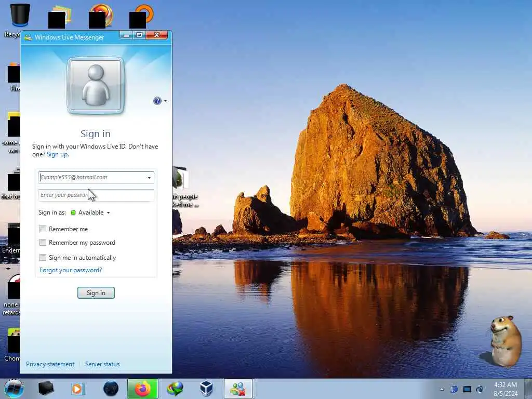Open the dark globe taskbar icon
The height and width of the screenshot is (399, 532).
[x=111, y=389]
